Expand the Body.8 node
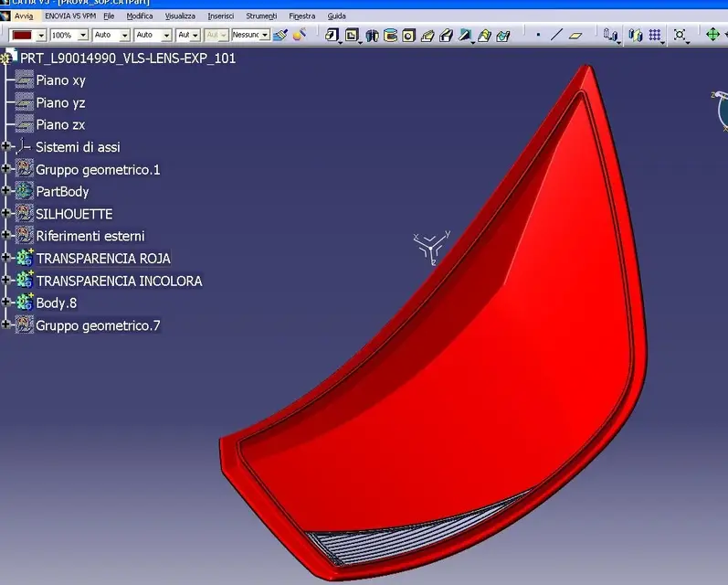 pyautogui.click(x=5, y=302)
